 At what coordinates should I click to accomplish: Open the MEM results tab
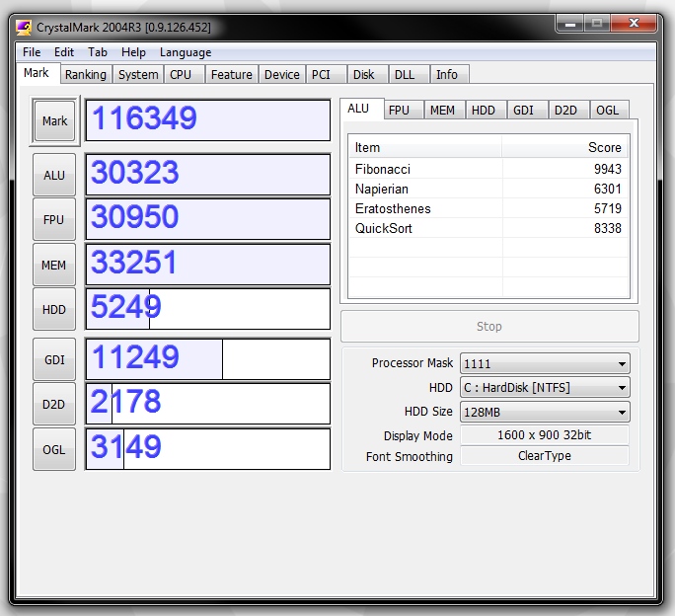[x=442, y=111]
